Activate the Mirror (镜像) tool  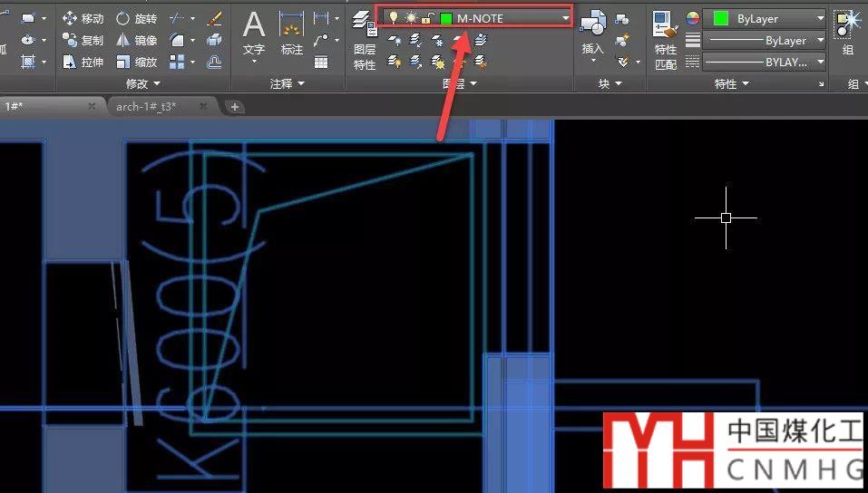[136, 40]
